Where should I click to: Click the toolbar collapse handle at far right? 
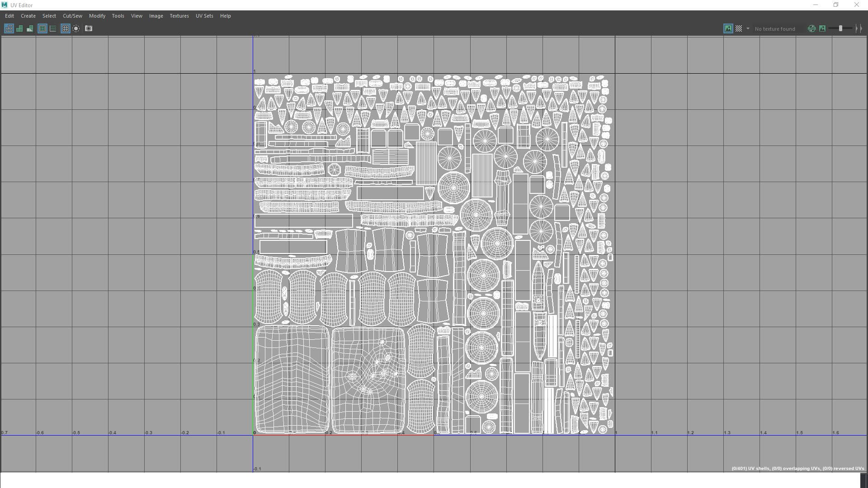click(859, 28)
